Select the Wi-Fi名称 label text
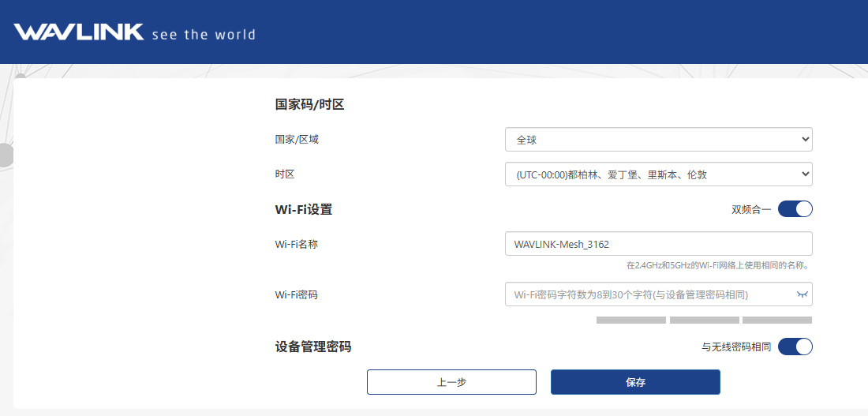 pos(296,244)
